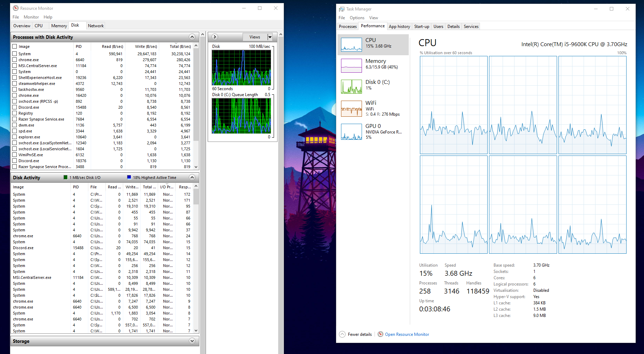Expand the Storage section
This screenshot has height=354, width=644.
point(192,341)
